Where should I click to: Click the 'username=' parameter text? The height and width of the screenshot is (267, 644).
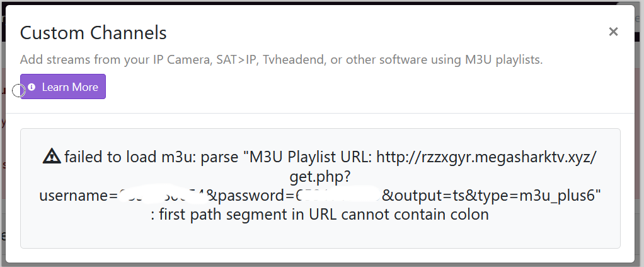pos(78,196)
